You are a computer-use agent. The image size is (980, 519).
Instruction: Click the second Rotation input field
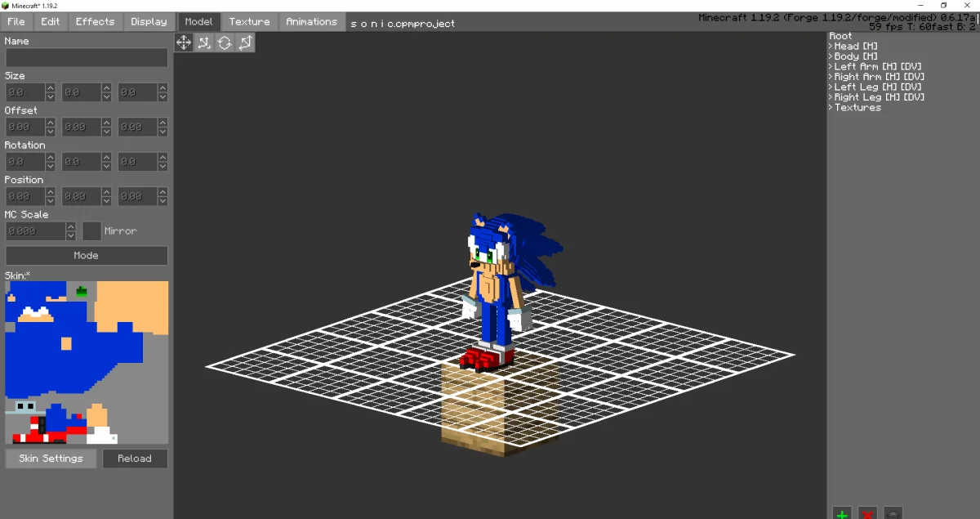click(82, 162)
